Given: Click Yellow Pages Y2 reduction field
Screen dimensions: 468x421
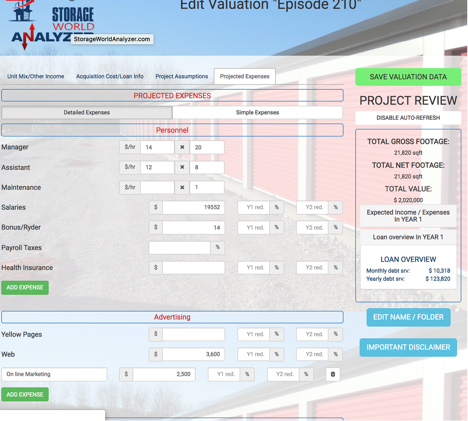Looking at the screenshot, I should [x=313, y=334].
